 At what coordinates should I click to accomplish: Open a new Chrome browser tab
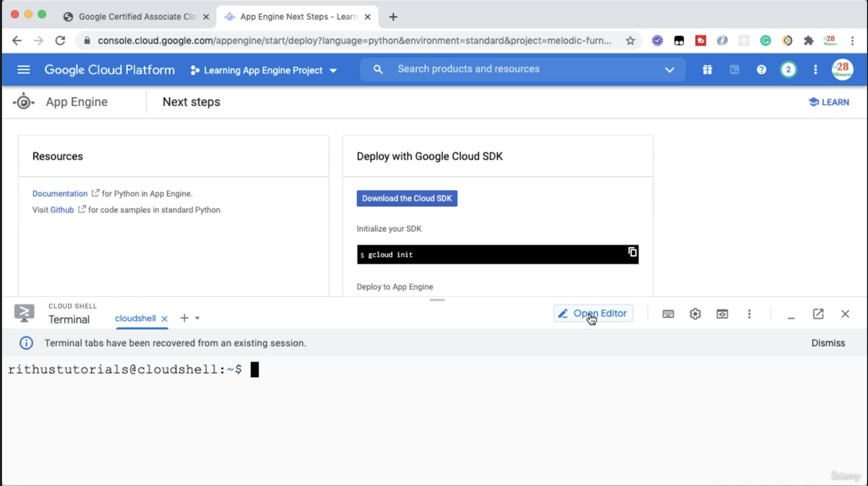(x=393, y=17)
